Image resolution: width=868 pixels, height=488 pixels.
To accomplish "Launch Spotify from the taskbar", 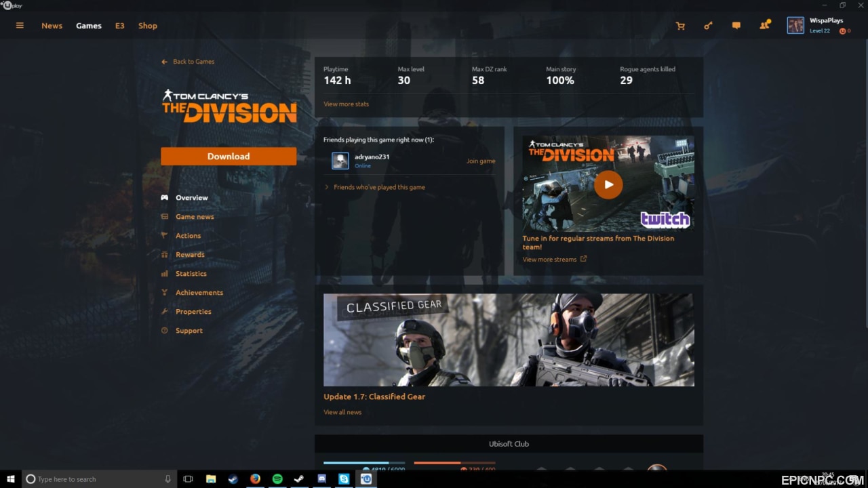I will point(277,479).
